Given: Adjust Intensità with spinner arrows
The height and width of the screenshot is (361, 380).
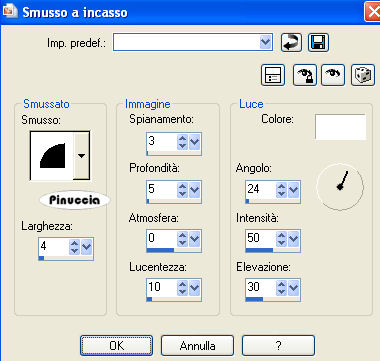Looking at the screenshot, I should pos(281,239).
